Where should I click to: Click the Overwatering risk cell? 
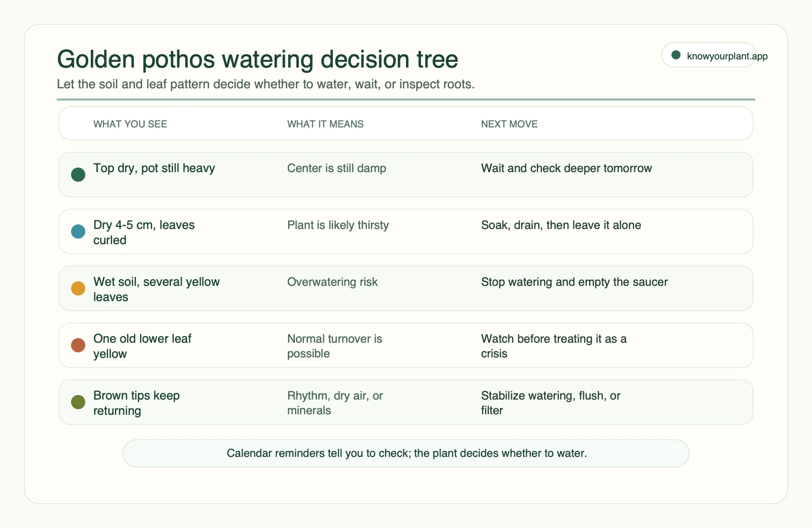[x=332, y=282]
